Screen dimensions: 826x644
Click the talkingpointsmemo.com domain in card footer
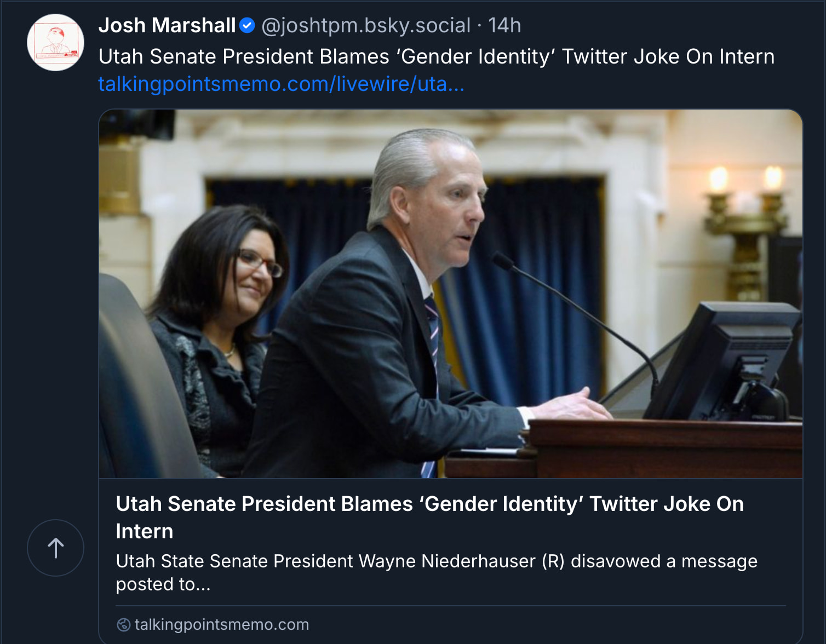point(222,624)
